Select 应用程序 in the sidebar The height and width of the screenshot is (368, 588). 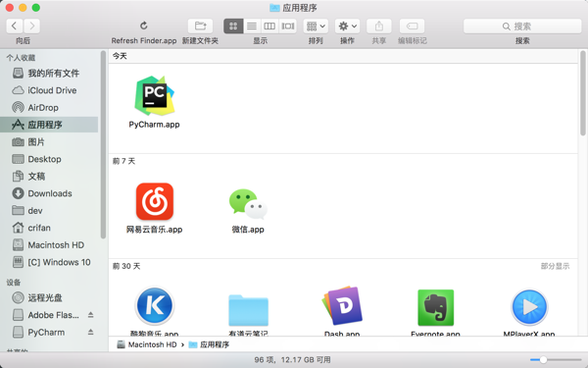click(50, 125)
